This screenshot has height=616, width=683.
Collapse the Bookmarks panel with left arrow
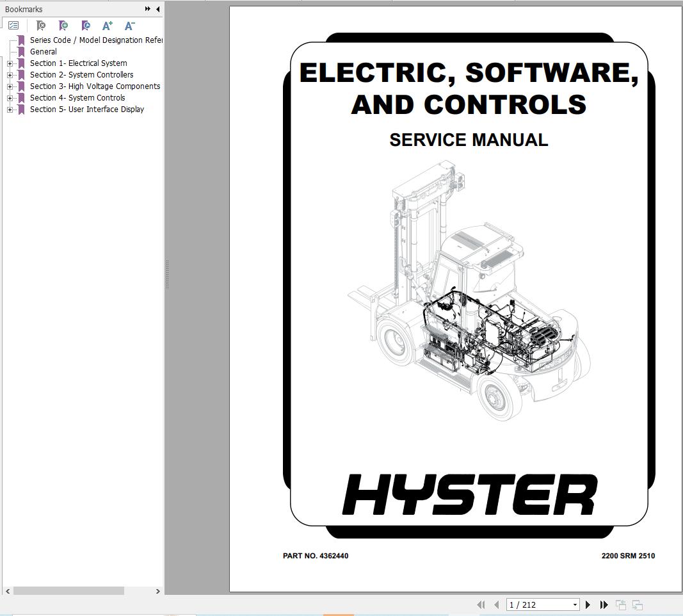pos(157,9)
